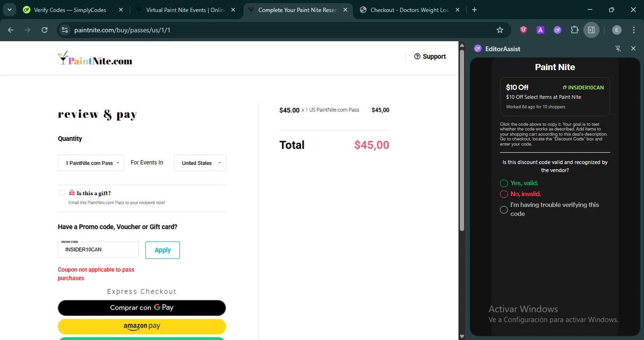Select I'm having trouble verifying option

pos(504,210)
